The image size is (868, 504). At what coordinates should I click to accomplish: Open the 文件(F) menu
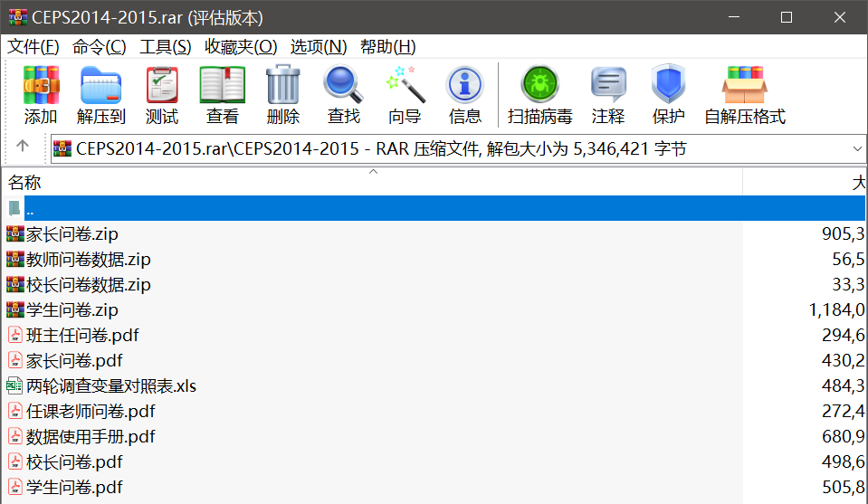pyautogui.click(x=33, y=47)
